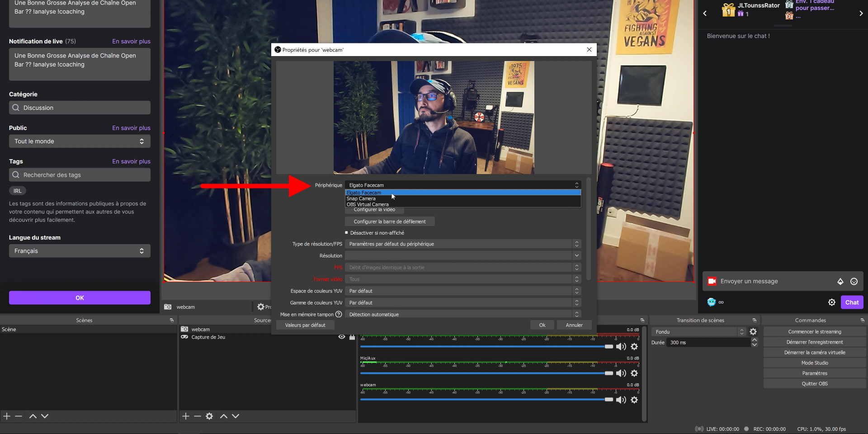868x434 pixels.
Task: Open scene transition settings gear
Action: click(753, 332)
